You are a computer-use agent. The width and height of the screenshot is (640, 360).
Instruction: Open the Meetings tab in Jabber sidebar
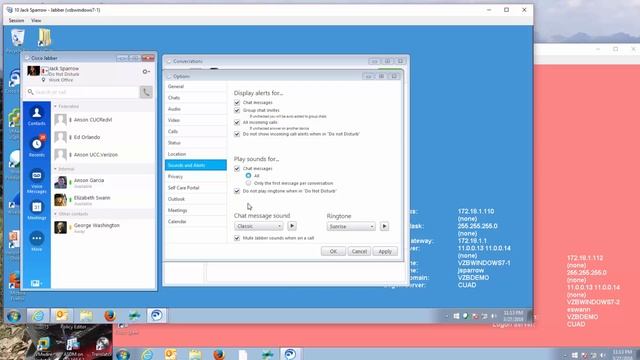pyautogui.click(x=36, y=210)
